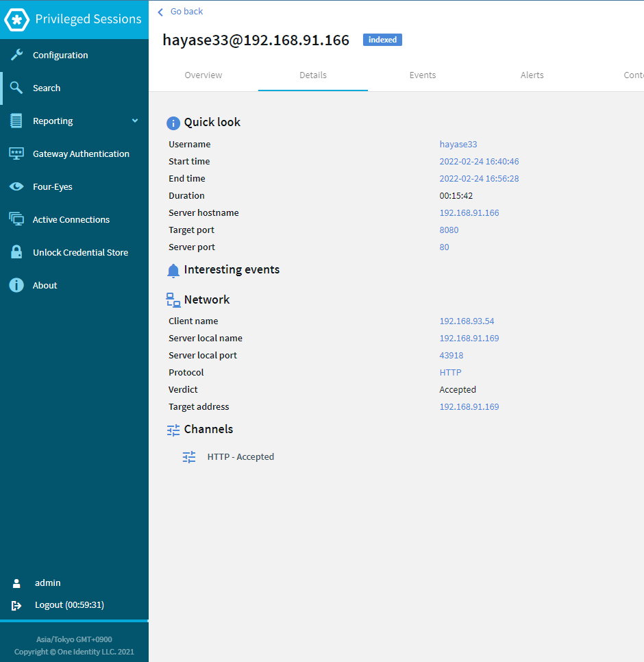Click the Reporting document icon
Screen dimensions: 644x662
point(16,121)
